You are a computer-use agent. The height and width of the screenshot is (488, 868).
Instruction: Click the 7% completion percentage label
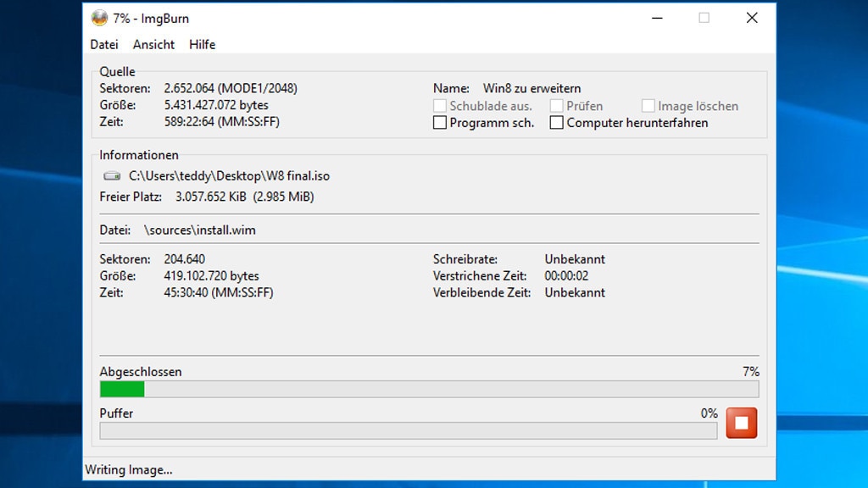751,372
